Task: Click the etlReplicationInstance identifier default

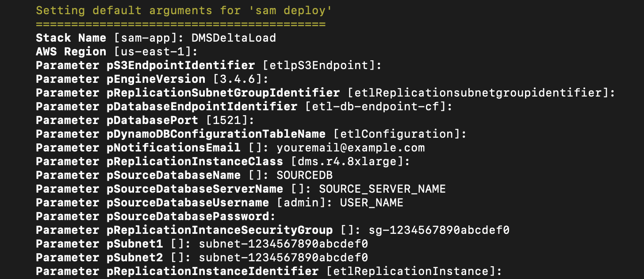Action: (x=410, y=271)
